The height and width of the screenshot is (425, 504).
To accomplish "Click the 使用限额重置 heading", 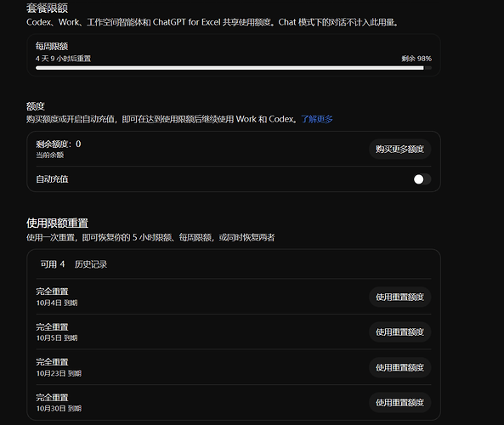I will point(57,223).
